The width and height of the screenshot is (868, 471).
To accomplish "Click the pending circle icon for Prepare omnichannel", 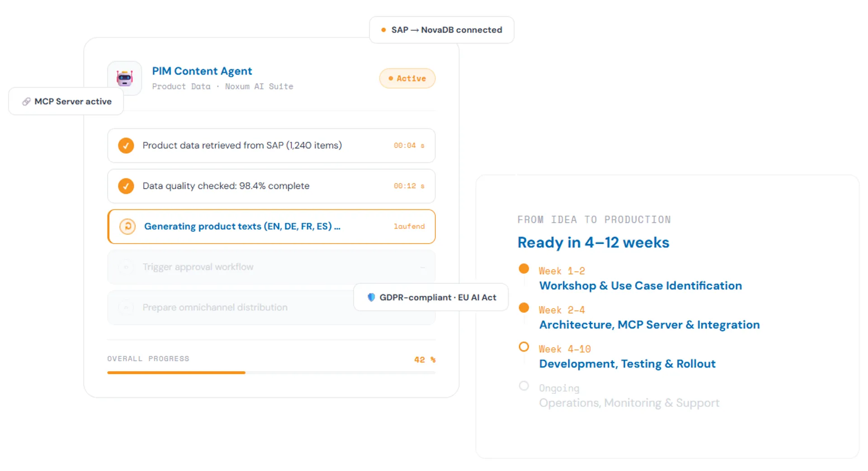I will tap(126, 308).
